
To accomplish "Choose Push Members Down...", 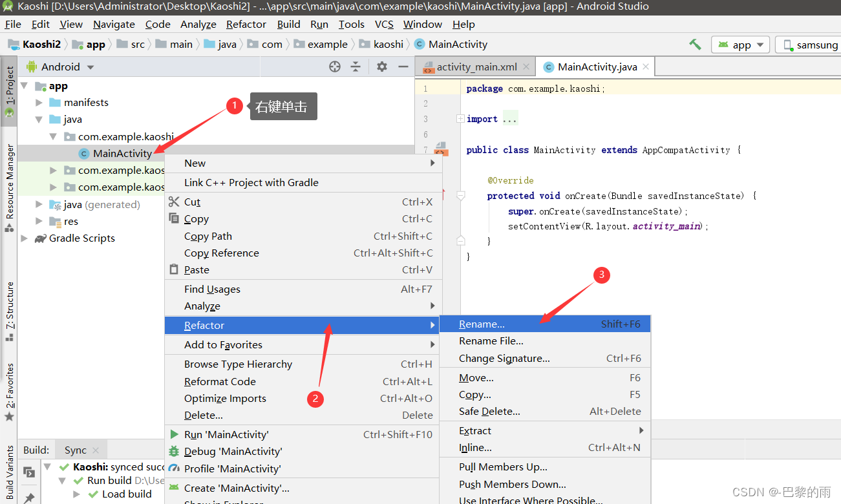I will pos(545,484).
